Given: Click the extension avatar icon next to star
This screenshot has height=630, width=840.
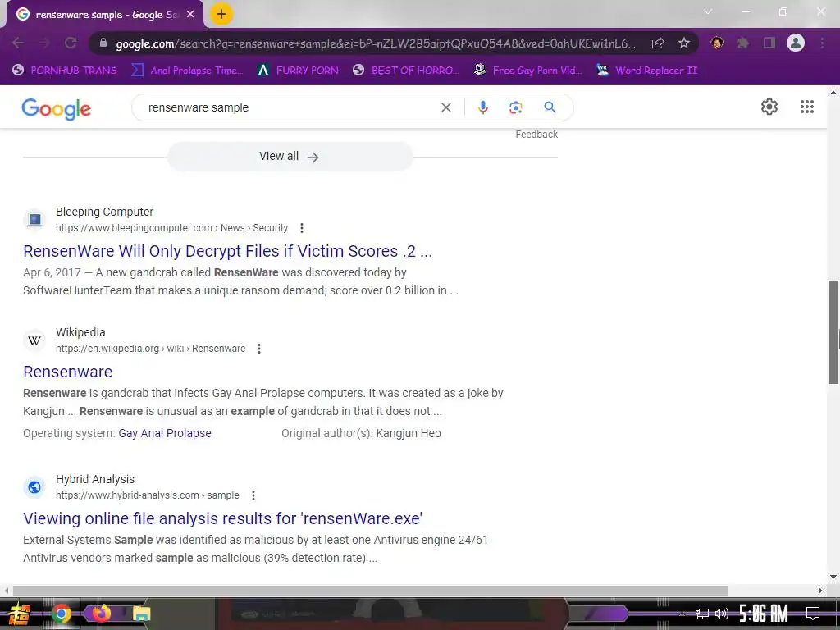Looking at the screenshot, I should pos(717,43).
